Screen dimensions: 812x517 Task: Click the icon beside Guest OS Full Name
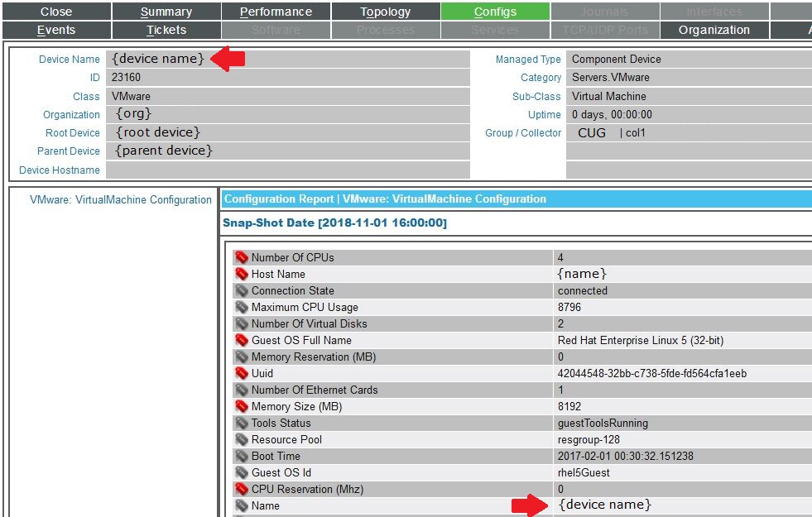241,340
